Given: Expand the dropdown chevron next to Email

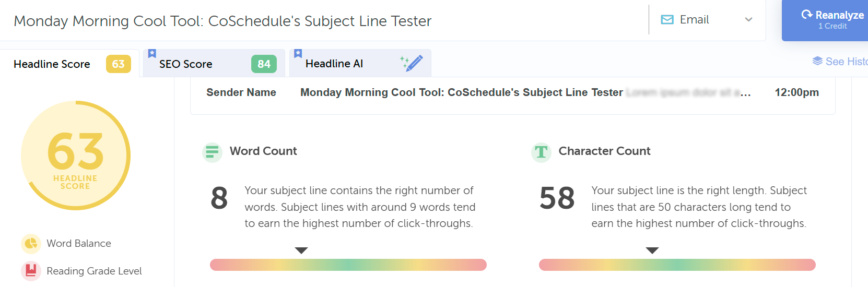Looking at the screenshot, I should pyautogui.click(x=748, y=20).
